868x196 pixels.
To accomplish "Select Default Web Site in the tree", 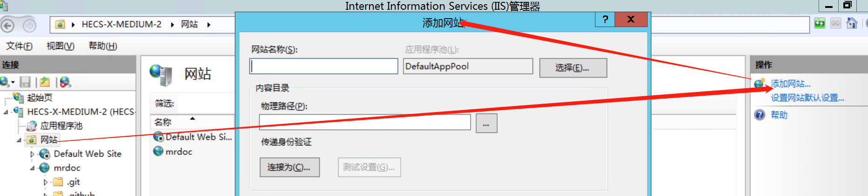I will pyautogui.click(x=88, y=154).
